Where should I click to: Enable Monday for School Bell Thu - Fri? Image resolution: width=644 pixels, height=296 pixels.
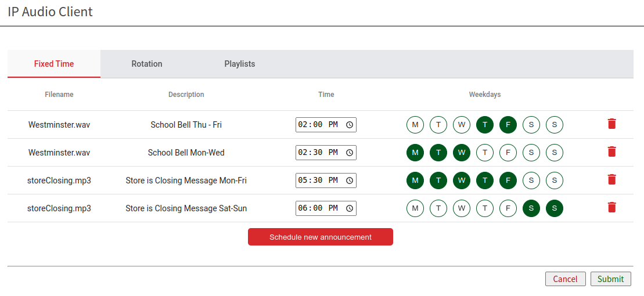pos(415,125)
